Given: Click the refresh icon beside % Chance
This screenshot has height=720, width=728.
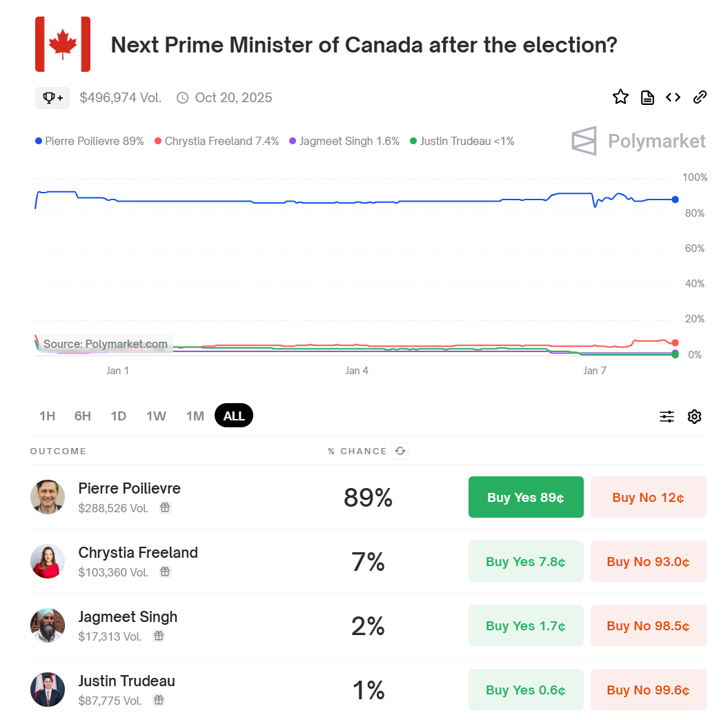Looking at the screenshot, I should pos(400,451).
